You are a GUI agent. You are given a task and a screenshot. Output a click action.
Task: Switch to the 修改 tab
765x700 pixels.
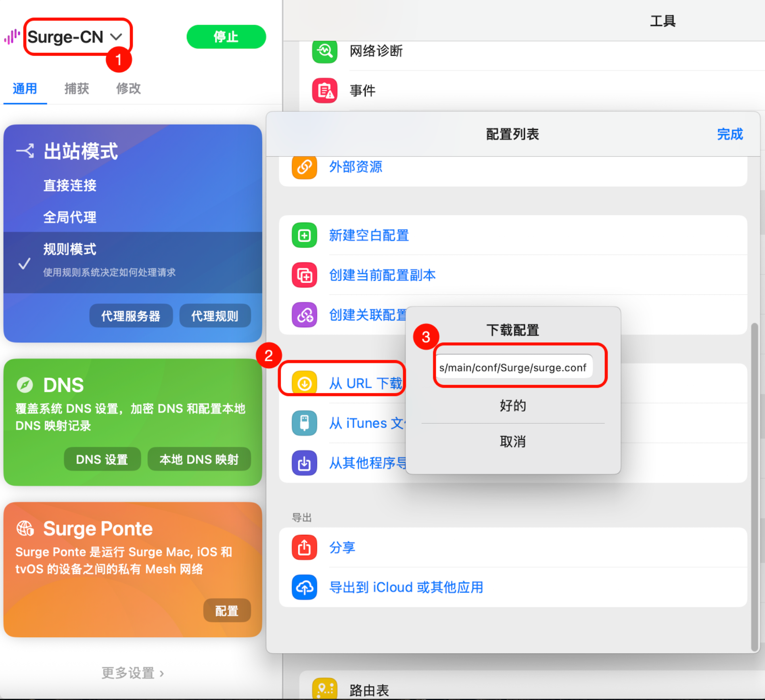pos(128,88)
